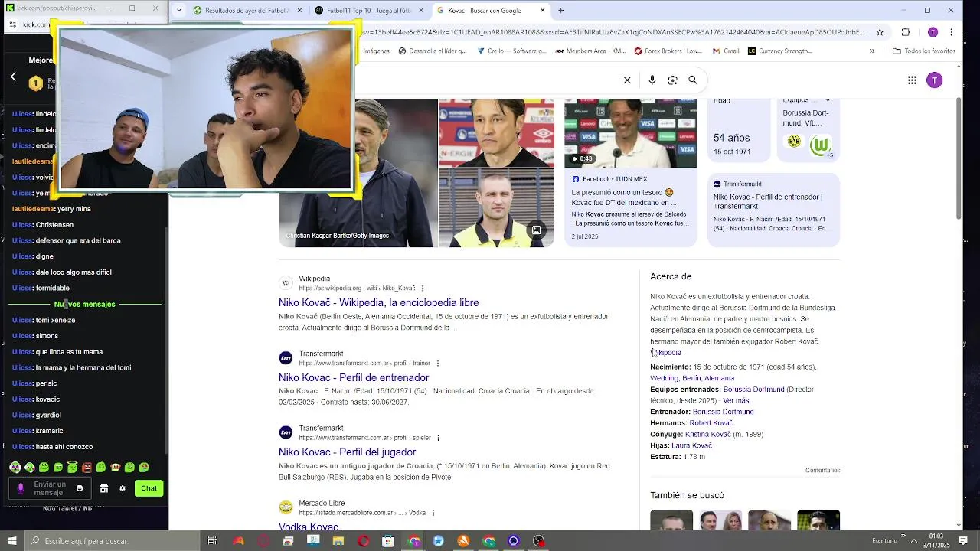
Task: Open Desarrolle el líder bookmark
Action: coord(433,51)
